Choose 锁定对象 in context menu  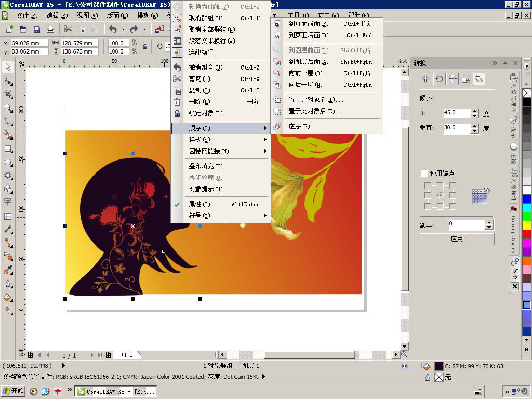point(220,113)
